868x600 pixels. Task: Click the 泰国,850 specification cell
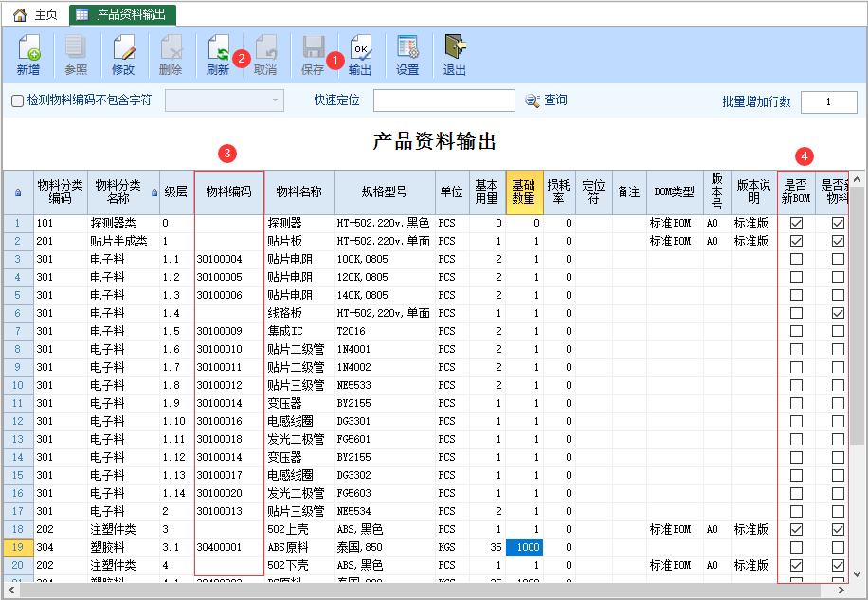[x=385, y=548]
